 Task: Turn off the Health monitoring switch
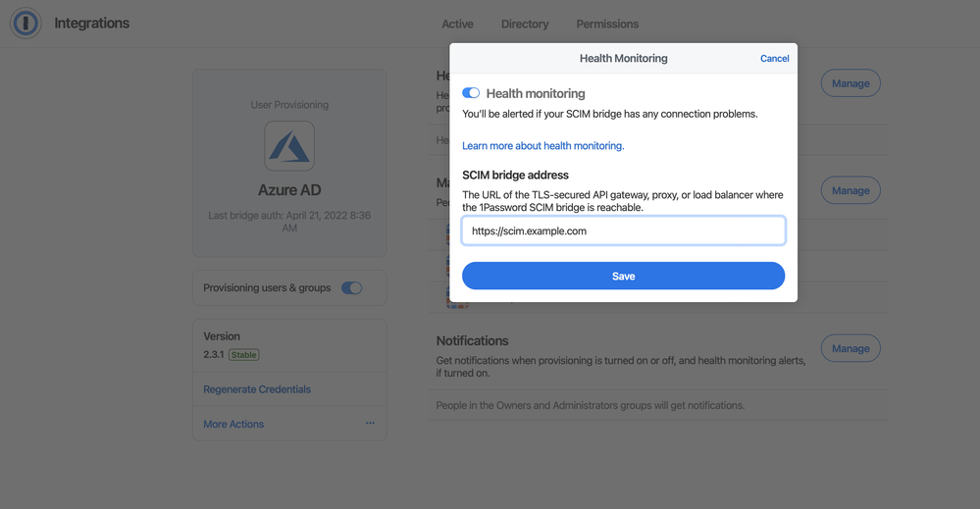pos(471,93)
